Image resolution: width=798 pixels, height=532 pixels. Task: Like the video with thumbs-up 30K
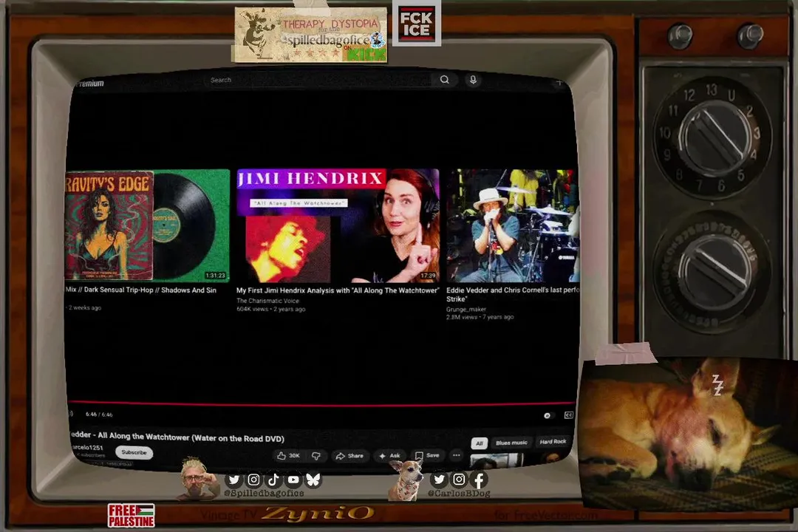pyautogui.click(x=289, y=456)
